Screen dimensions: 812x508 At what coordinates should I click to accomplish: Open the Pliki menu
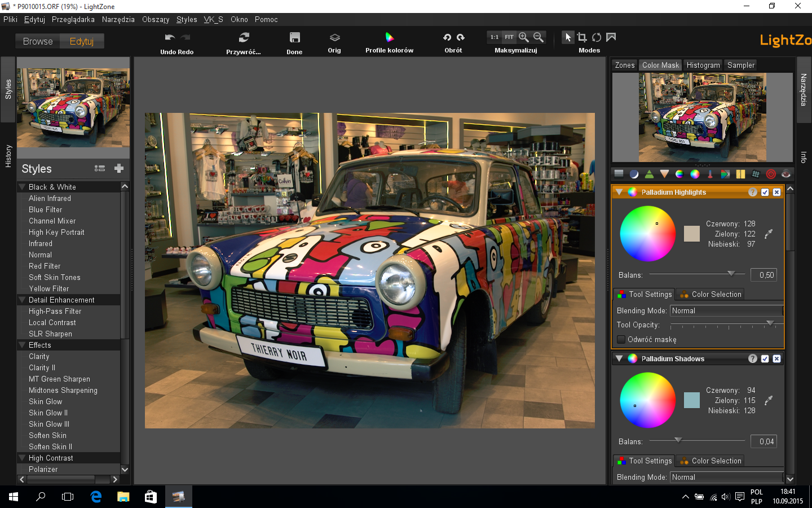coord(10,19)
